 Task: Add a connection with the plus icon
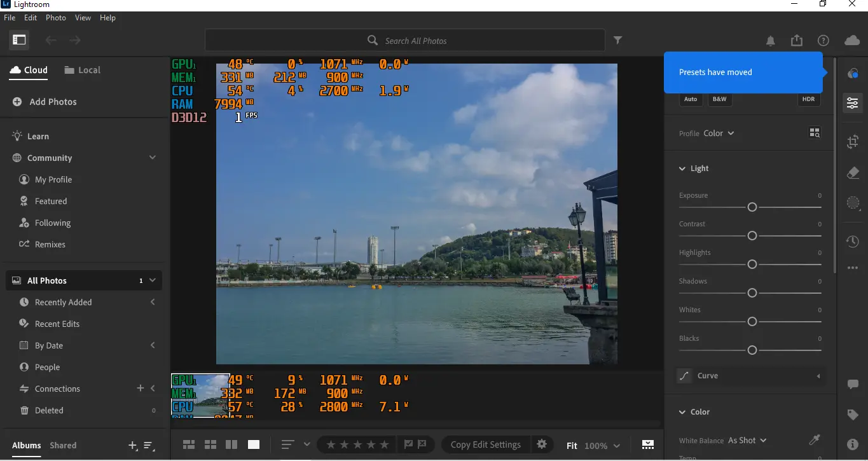(x=141, y=389)
